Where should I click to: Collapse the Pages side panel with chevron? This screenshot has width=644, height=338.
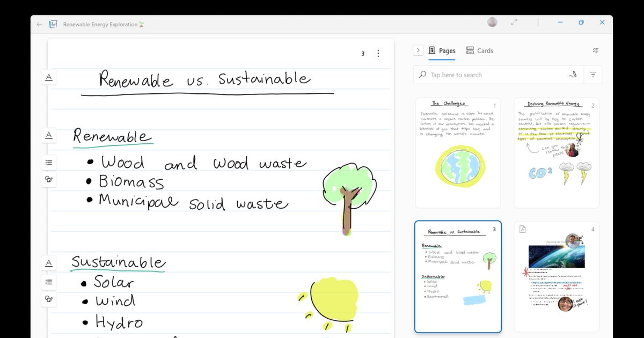pos(418,50)
